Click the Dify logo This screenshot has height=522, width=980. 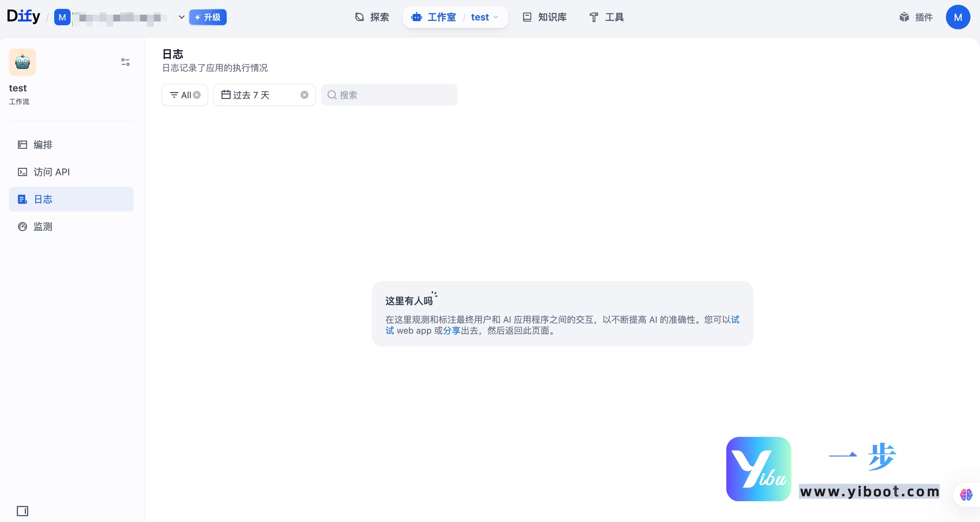24,16
